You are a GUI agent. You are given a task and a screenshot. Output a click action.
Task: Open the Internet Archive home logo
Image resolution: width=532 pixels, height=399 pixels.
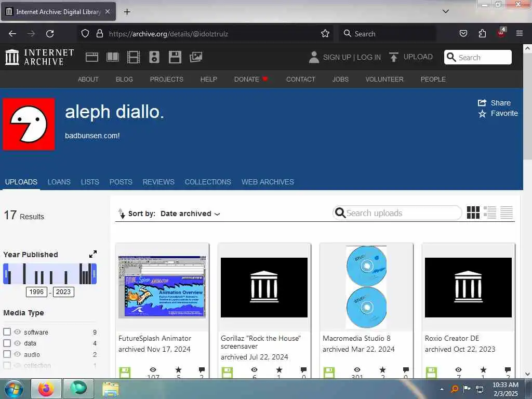(39, 57)
